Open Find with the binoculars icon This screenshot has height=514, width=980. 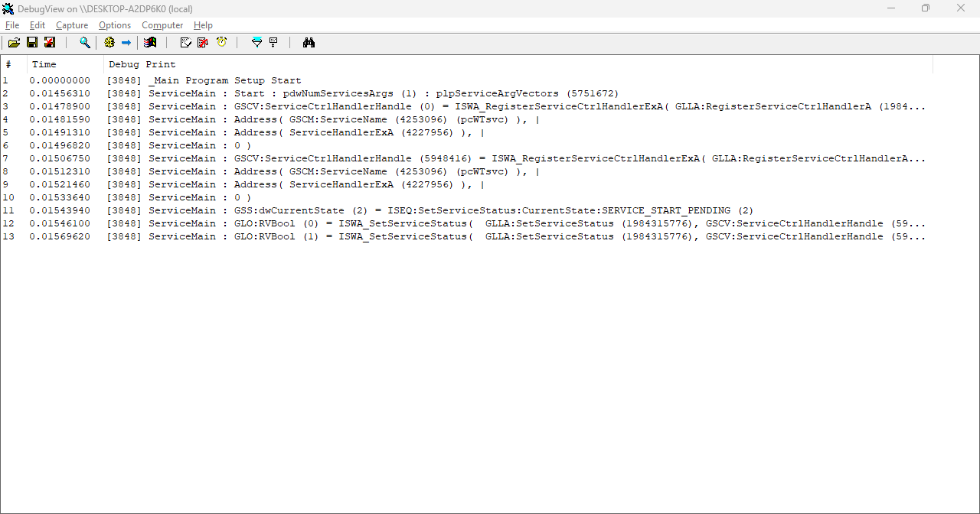coord(309,43)
